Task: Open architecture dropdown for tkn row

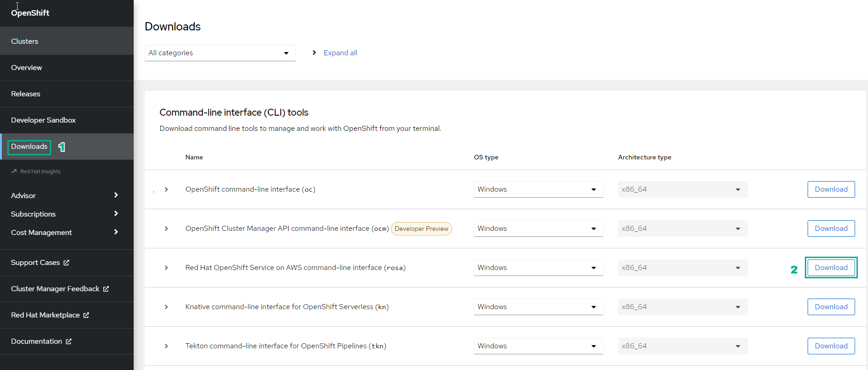Action: click(683, 346)
